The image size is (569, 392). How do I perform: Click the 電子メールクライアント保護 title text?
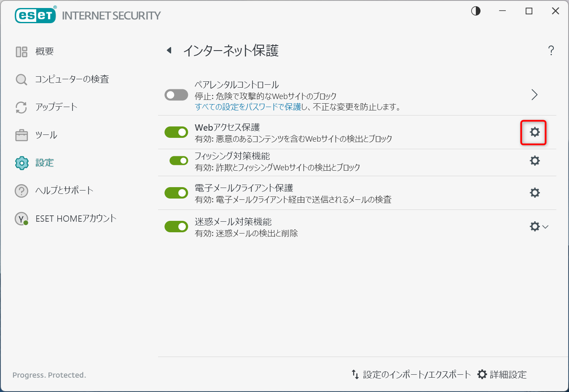(x=244, y=188)
